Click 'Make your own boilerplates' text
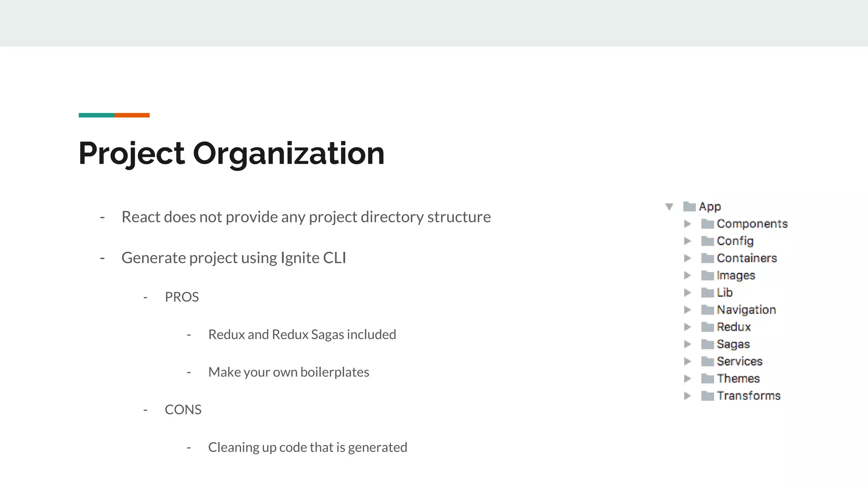868x488 pixels. (289, 372)
